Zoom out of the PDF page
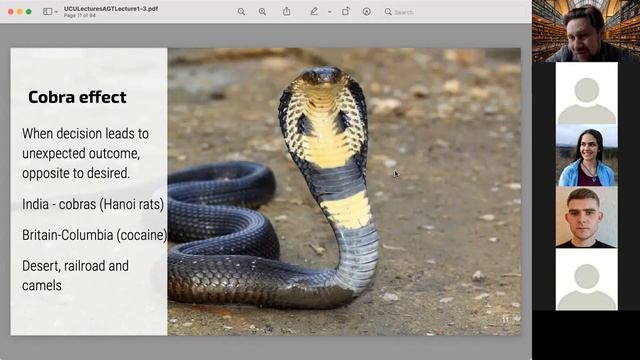Image resolution: width=640 pixels, height=360 pixels. [241, 12]
